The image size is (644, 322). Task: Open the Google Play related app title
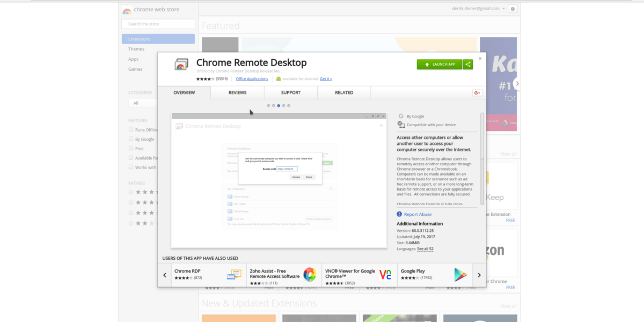pyautogui.click(x=413, y=270)
